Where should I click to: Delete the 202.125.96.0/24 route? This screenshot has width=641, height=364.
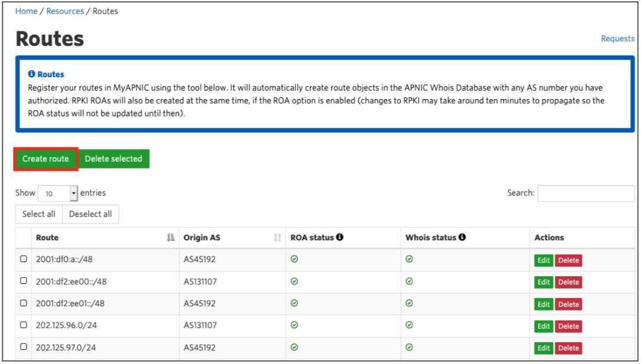coord(568,326)
